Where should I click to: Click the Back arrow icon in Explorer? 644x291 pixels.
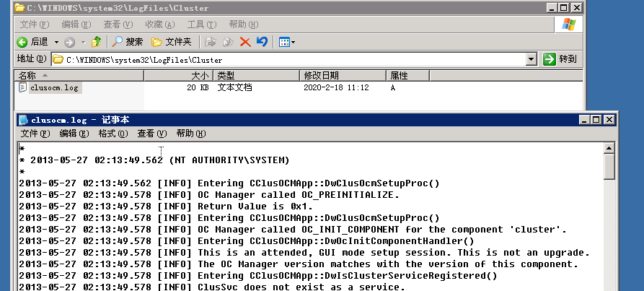[x=22, y=42]
